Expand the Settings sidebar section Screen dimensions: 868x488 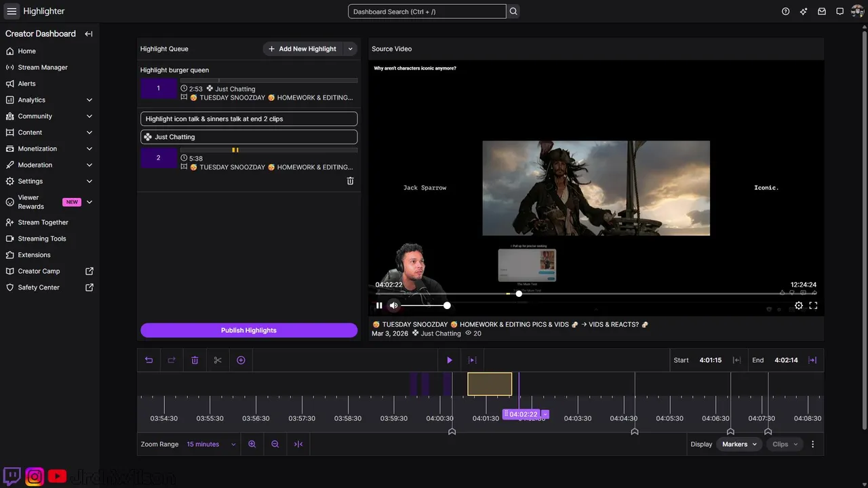coord(90,181)
